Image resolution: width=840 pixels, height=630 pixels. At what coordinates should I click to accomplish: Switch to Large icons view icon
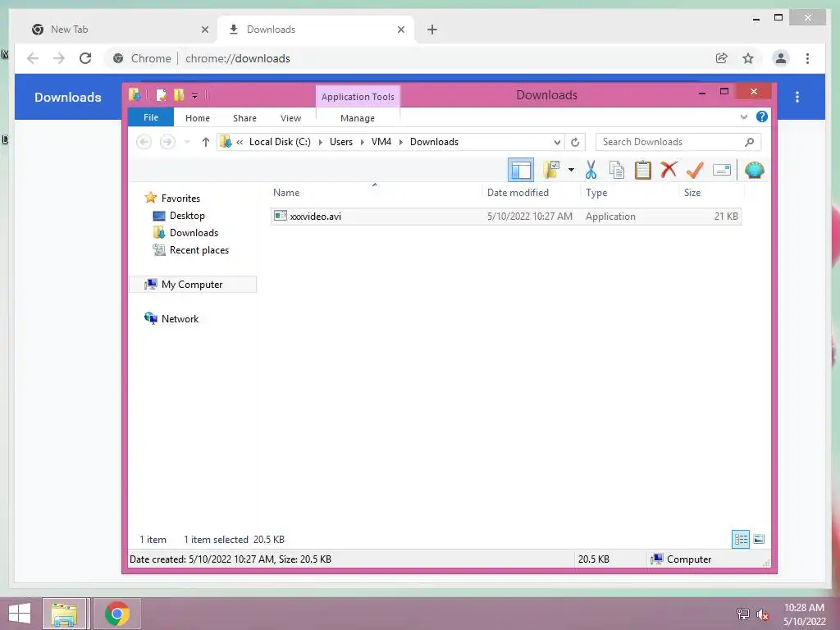click(759, 539)
